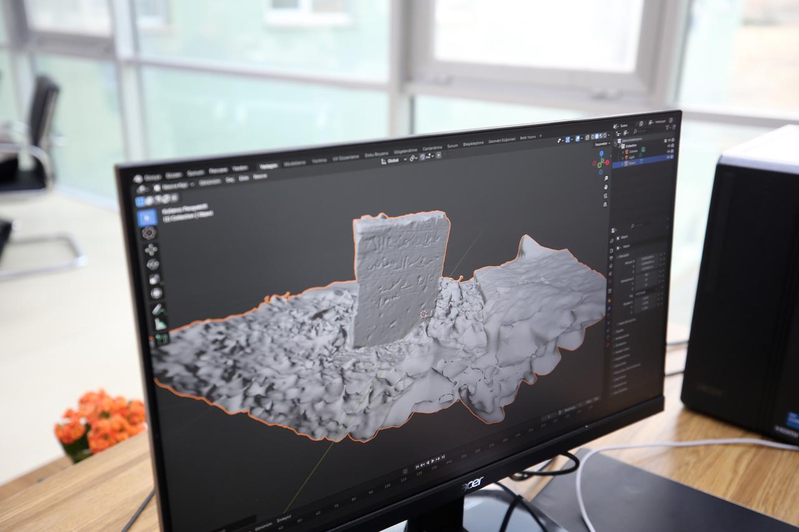Select the Light object in the Outliner
The width and height of the screenshot is (799, 532).
632,157
